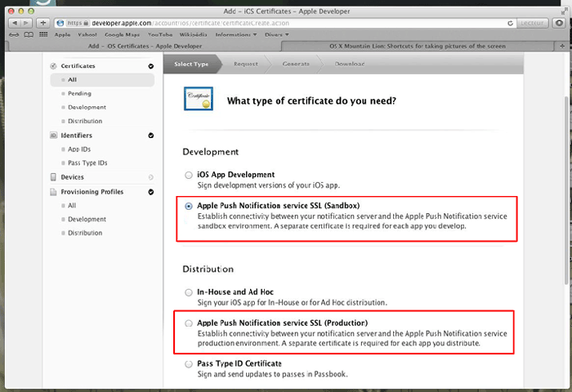
Task: Select Apple Push Notification SSL (Production) radio
Action: (188, 323)
